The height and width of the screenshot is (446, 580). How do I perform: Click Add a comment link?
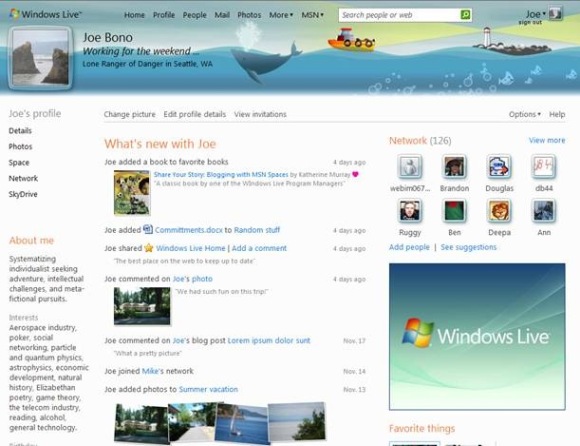click(x=259, y=248)
